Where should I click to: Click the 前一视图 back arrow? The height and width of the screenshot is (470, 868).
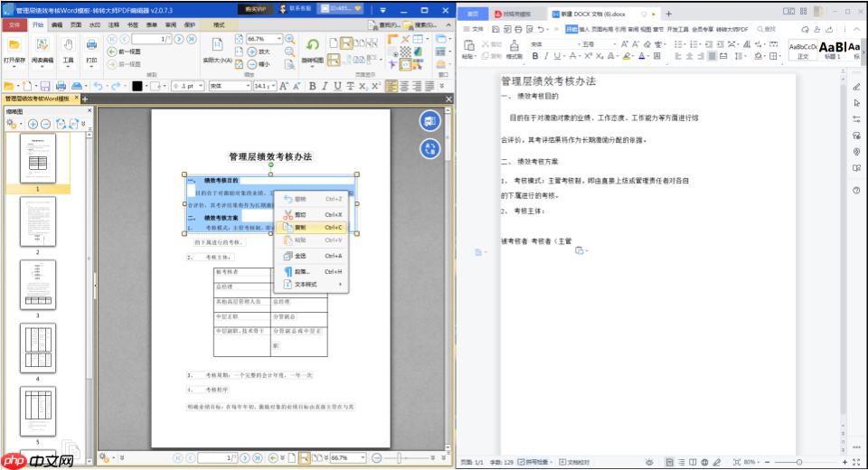point(112,52)
